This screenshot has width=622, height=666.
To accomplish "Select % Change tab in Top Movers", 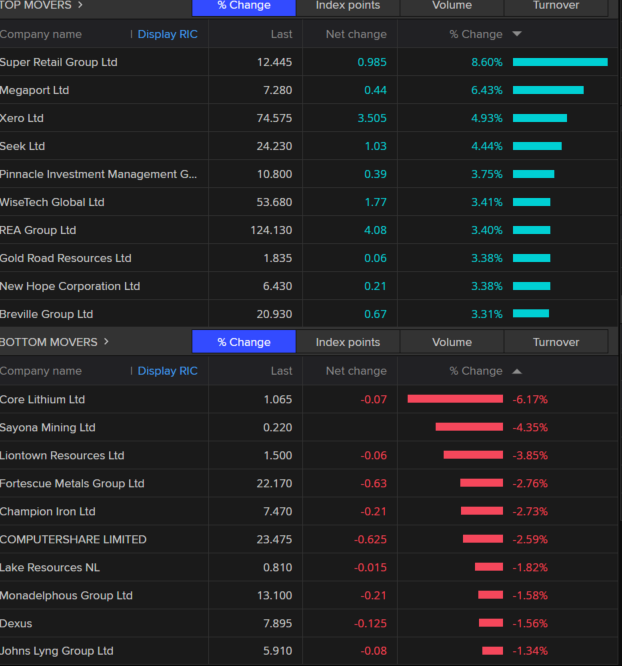I will click(x=244, y=6).
